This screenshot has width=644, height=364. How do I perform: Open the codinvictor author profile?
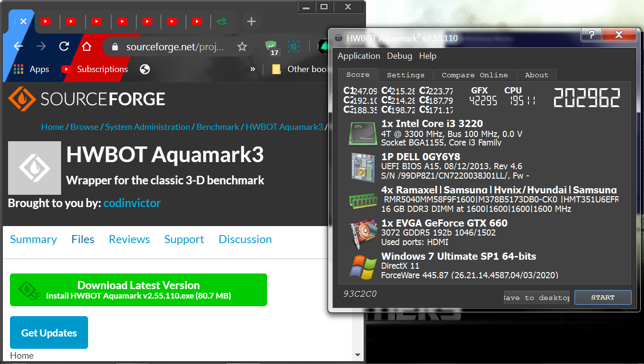click(x=132, y=203)
